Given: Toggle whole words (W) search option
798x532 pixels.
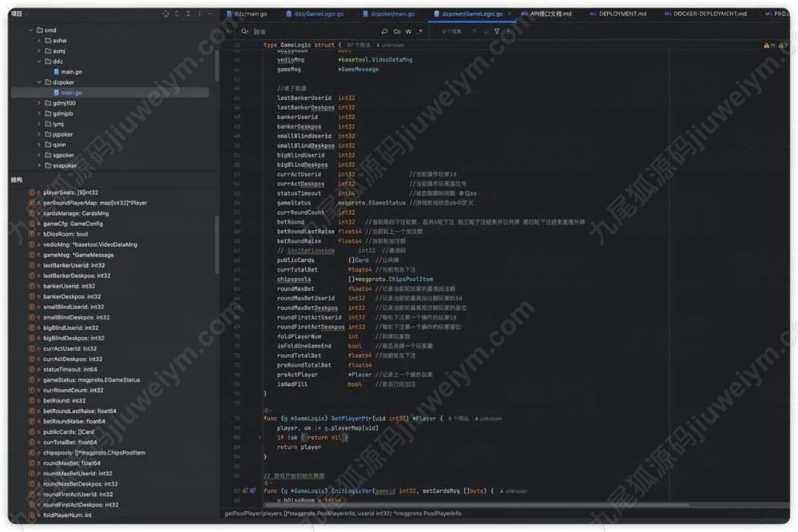Looking at the screenshot, I should point(408,31).
